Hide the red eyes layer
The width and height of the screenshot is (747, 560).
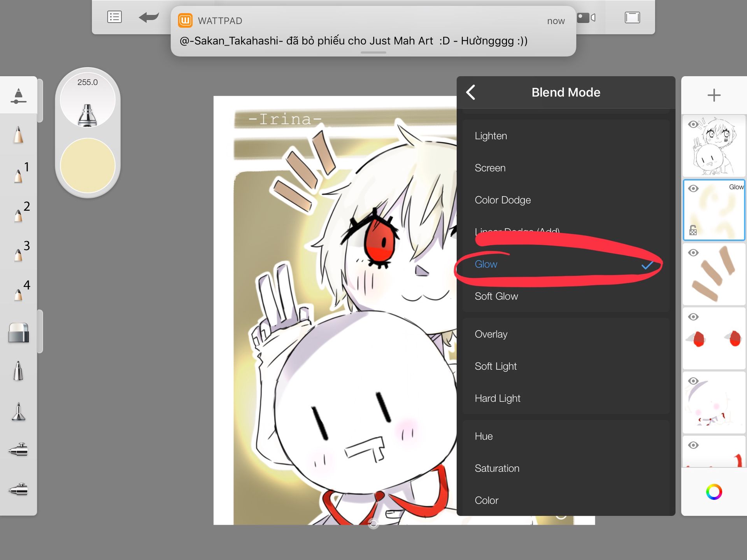tap(693, 317)
